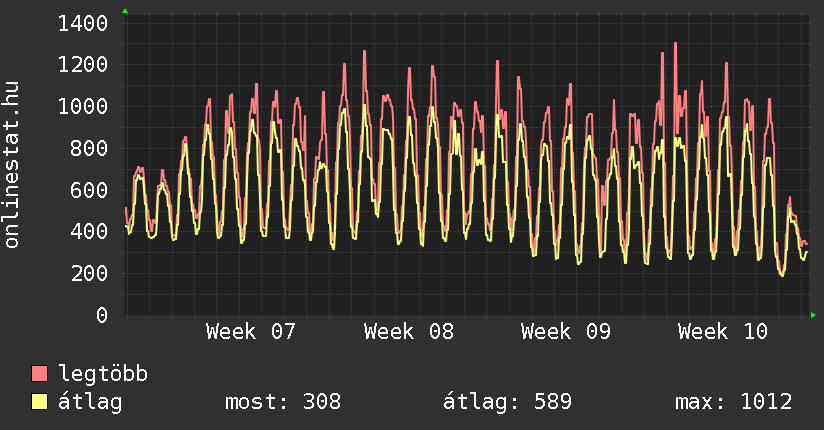Screen dimensions: 824x430
Task: Click the yellow átlag legend swatch
Action: (x=40, y=402)
